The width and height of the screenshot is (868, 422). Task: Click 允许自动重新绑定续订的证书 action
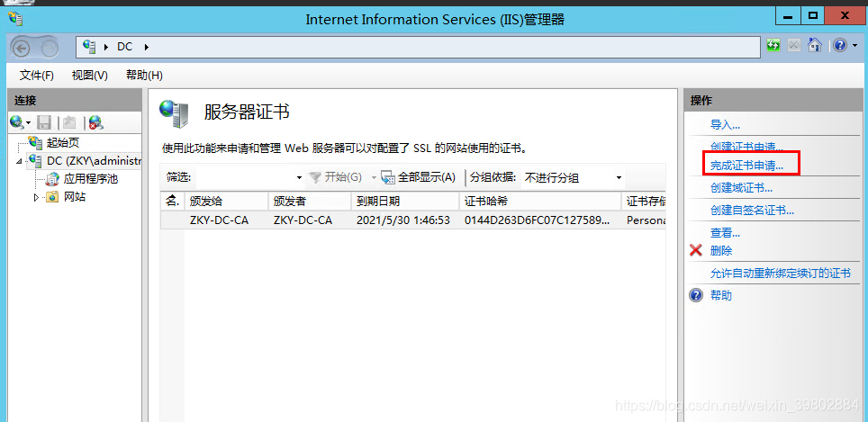pos(781,274)
